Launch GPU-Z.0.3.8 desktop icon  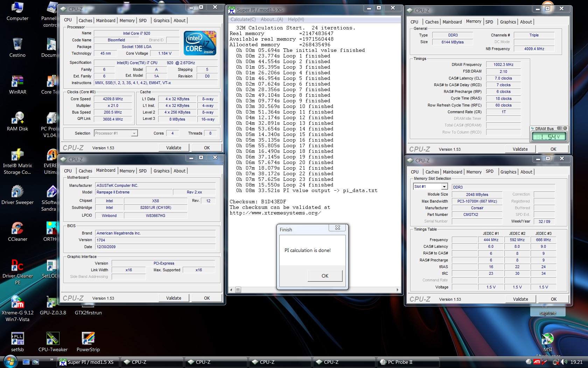52,306
